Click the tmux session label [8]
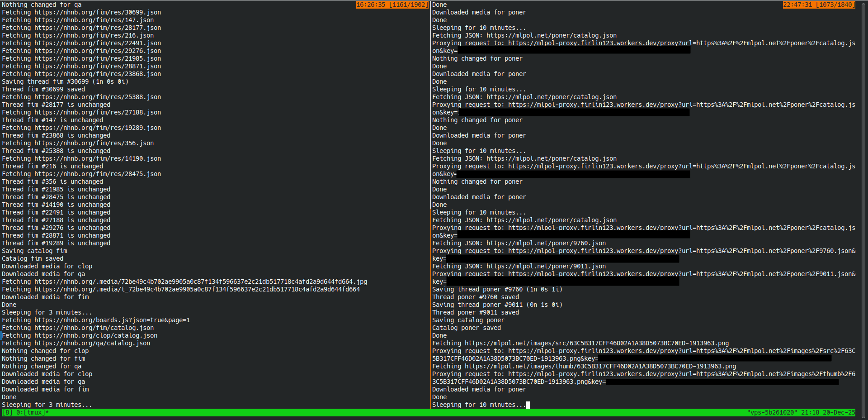 (7, 412)
